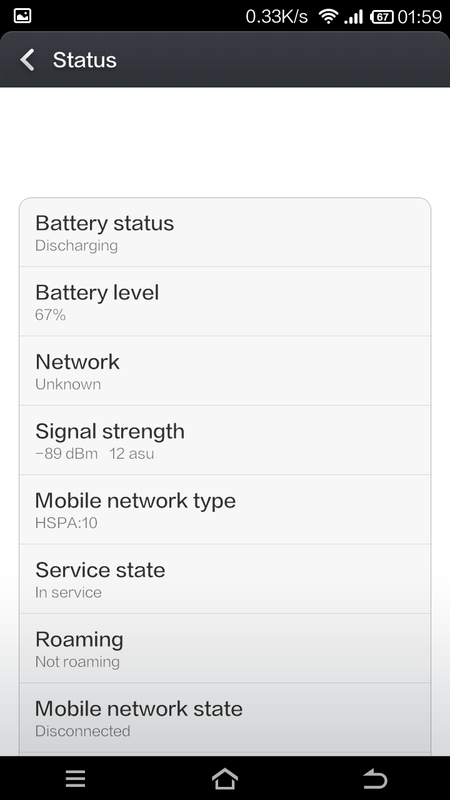Open the menu navigation button
Viewport: 450px width, 800px height.
pos(76,779)
